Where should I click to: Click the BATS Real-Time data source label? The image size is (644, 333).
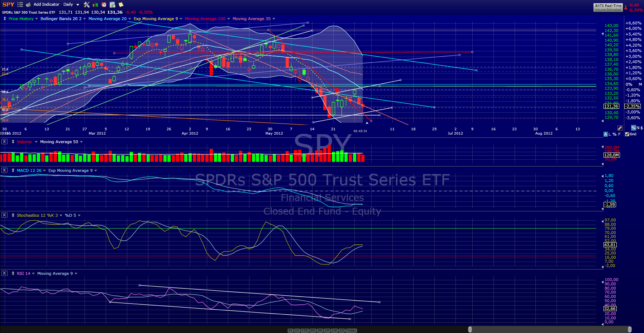point(608,6)
